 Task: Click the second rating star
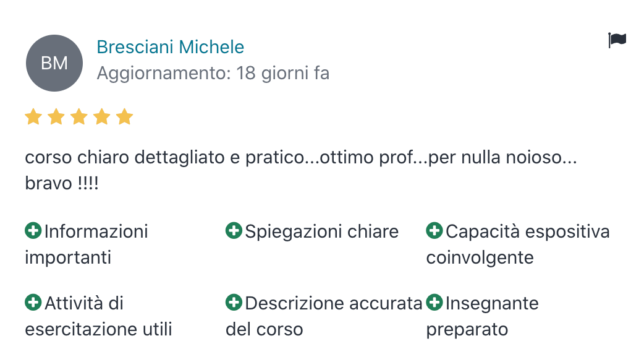point(56,116)
